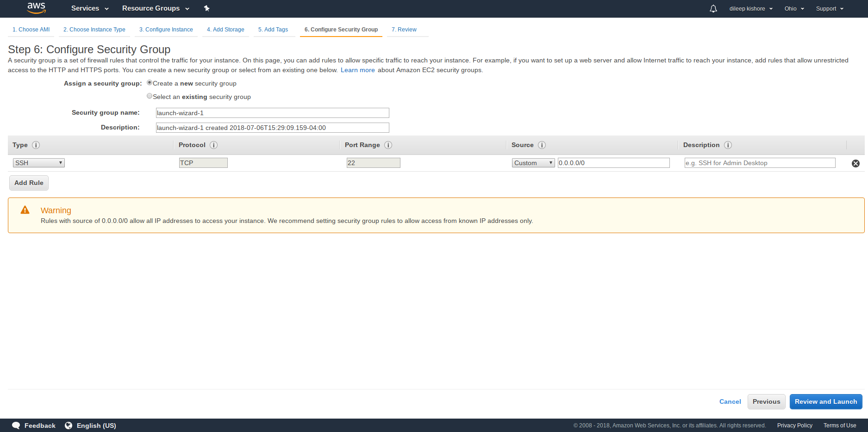The width and height of the screenshot is (868, 432).
Task: Open the Terms of Use link
Action: pos(840,426)
